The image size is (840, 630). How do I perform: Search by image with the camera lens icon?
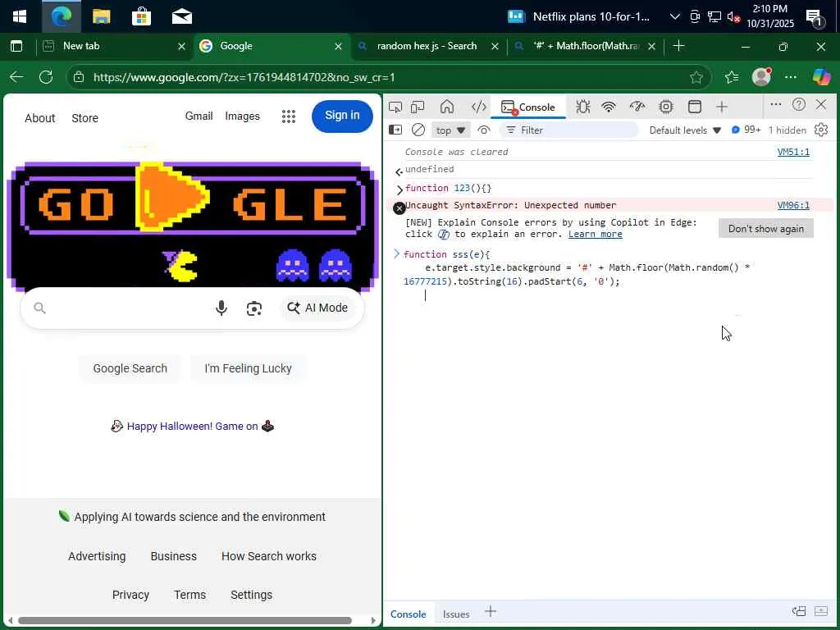click(254, 308)
